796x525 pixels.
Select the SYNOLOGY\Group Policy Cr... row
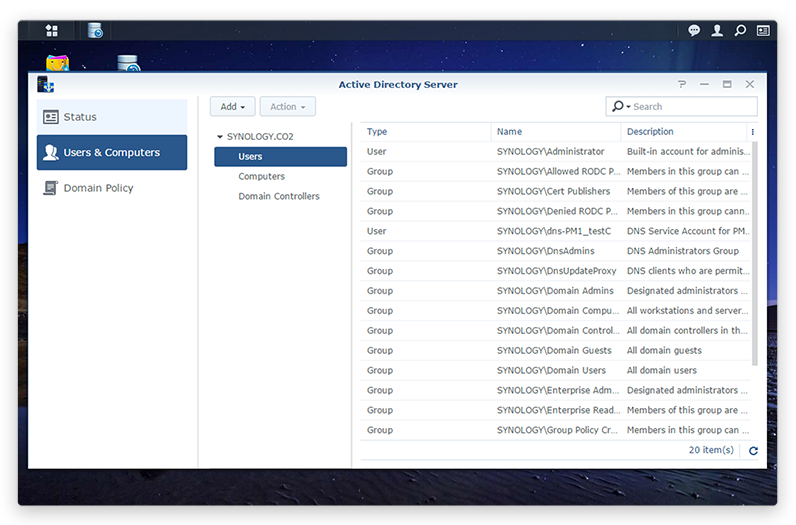click(x=556, y=430)
